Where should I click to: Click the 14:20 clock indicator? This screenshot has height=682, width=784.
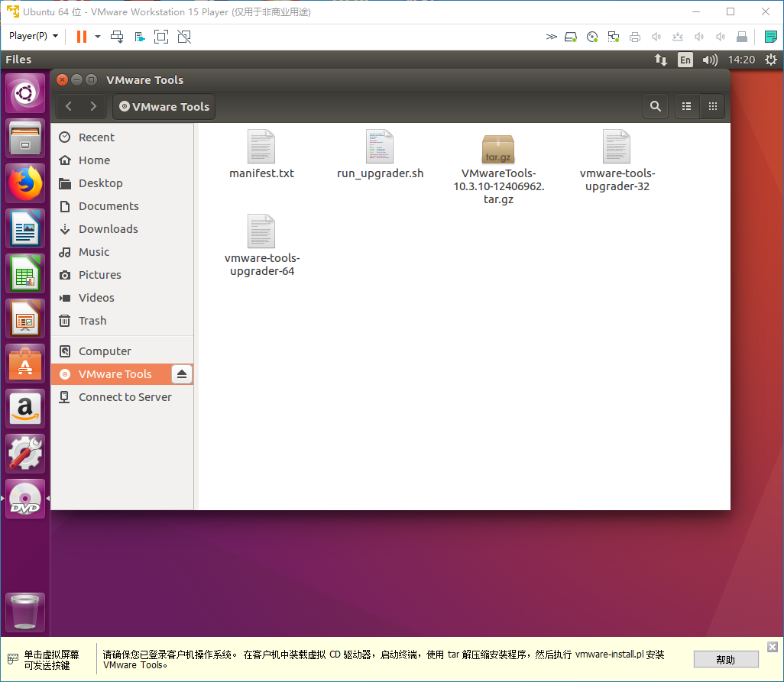pyautogui.click(x=741, y=60)
